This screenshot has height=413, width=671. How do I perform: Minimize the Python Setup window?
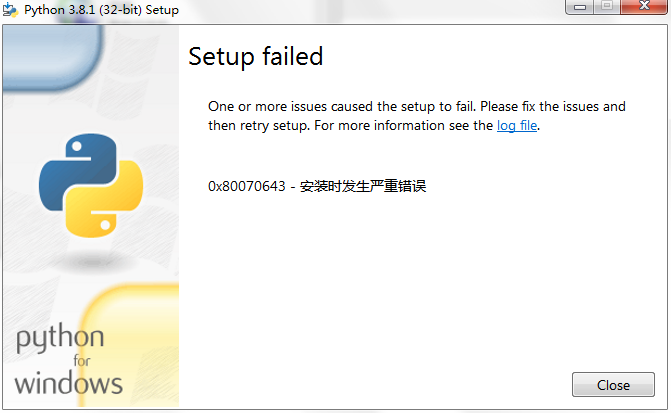[579, 7]
